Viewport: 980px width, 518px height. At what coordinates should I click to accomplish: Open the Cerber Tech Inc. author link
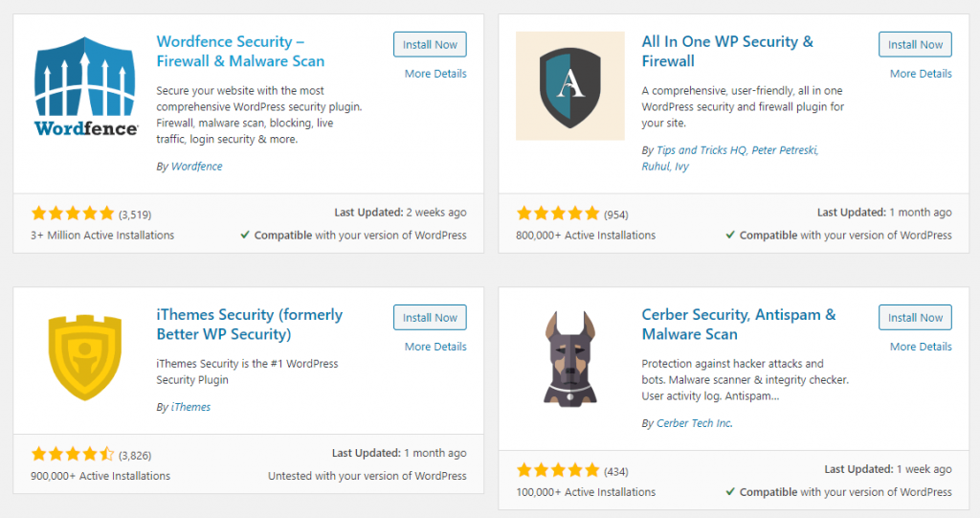click(x=695, y=423)
